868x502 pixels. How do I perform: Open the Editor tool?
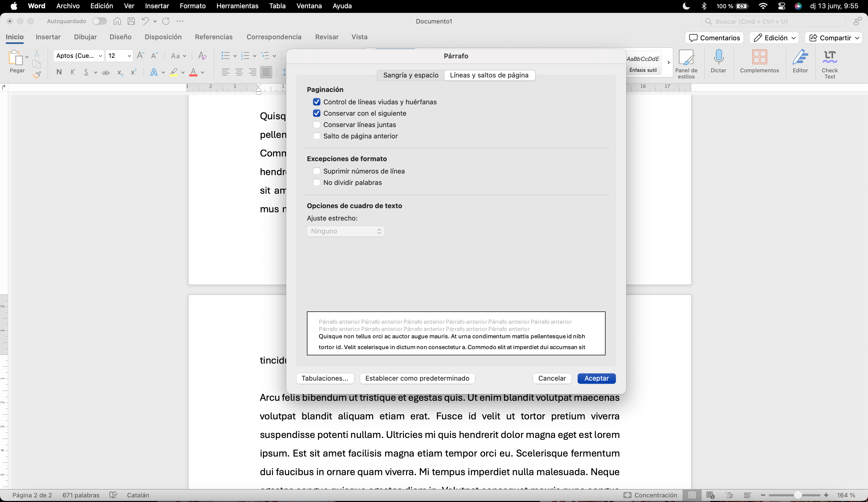tap(800, 61)
